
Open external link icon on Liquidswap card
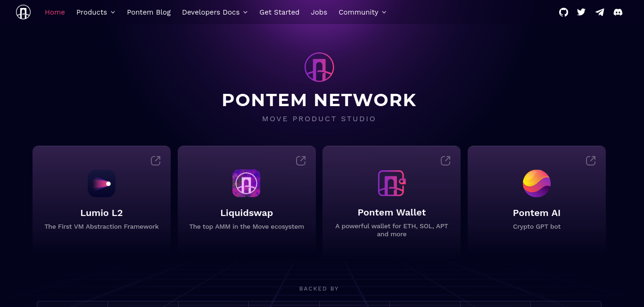301,161
